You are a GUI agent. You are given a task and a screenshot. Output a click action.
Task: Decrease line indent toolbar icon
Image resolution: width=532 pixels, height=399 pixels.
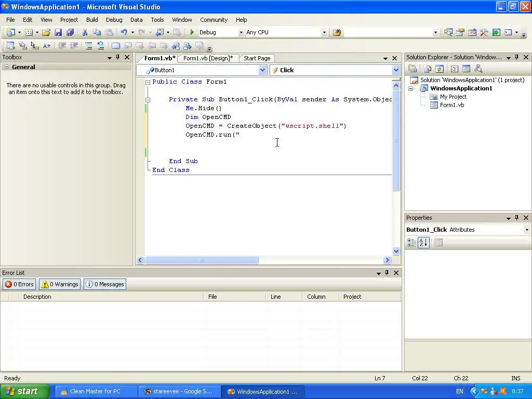tap(62, 46)
